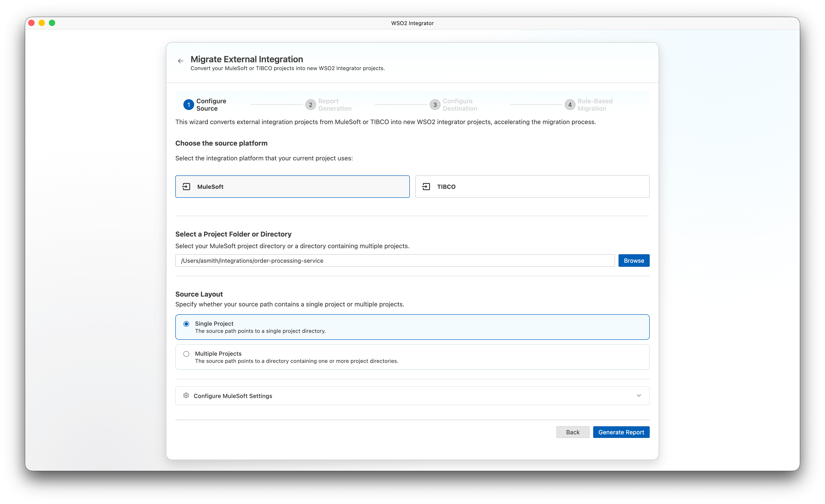Click Generate Report button

621,432
